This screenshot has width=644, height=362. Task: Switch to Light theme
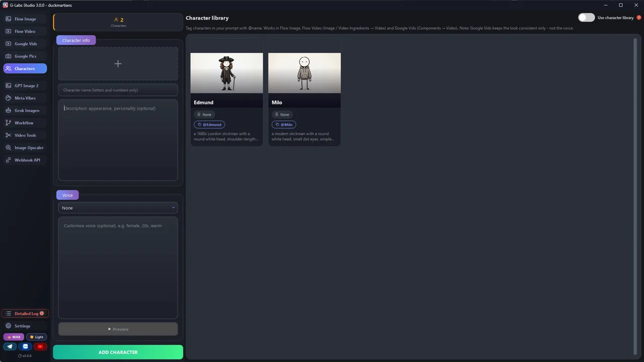pos(36,337)
